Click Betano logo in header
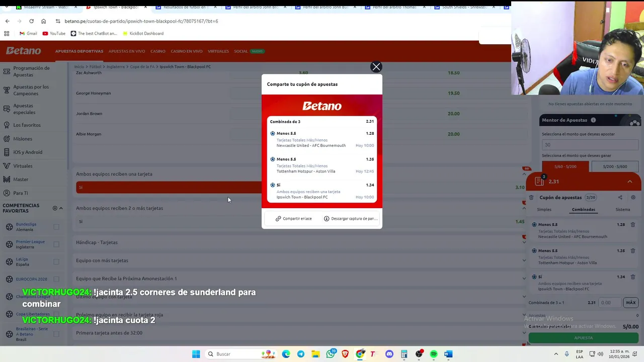 [24, 51]
